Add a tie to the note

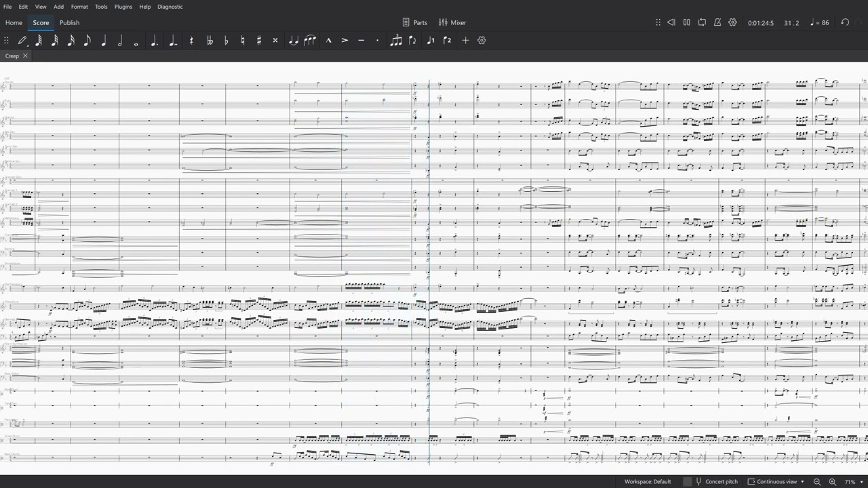pos(293,41)
